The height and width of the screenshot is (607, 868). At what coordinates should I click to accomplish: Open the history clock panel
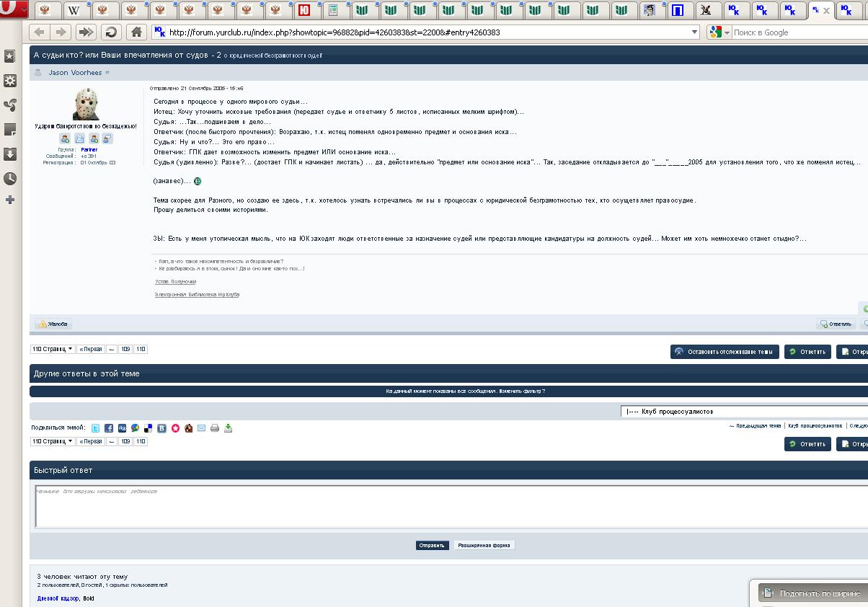tap(10, 178)
